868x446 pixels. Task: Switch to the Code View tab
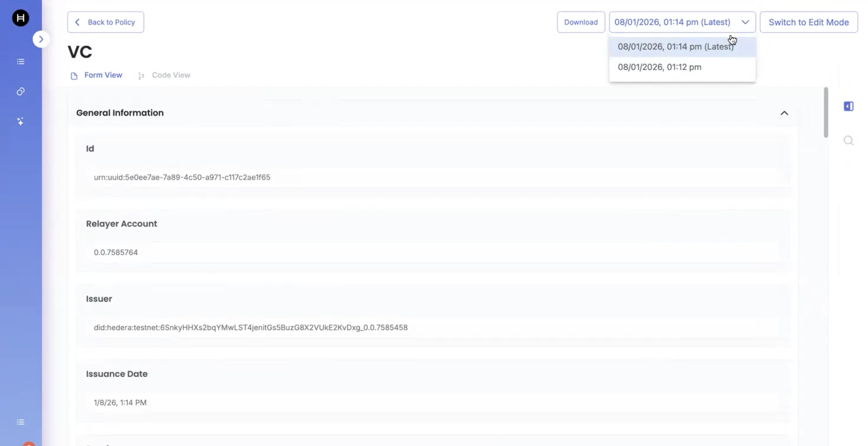click(171, 75)
